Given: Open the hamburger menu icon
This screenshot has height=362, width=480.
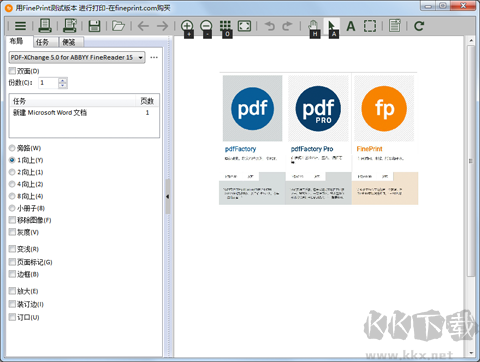Looking at the screenshot, I should point(20,26).
